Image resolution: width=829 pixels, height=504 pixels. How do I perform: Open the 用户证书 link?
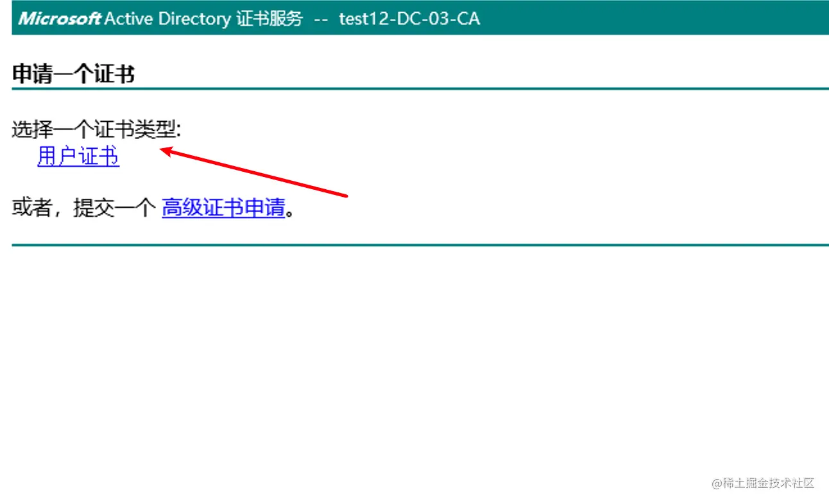(78, 156)
